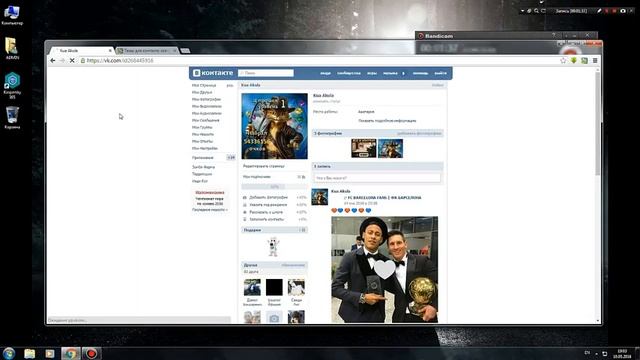Image resolution: width=640 pixels, height=360 pixels.
Task: Click the language indicator in the system tray
Action: coord(587,353)
